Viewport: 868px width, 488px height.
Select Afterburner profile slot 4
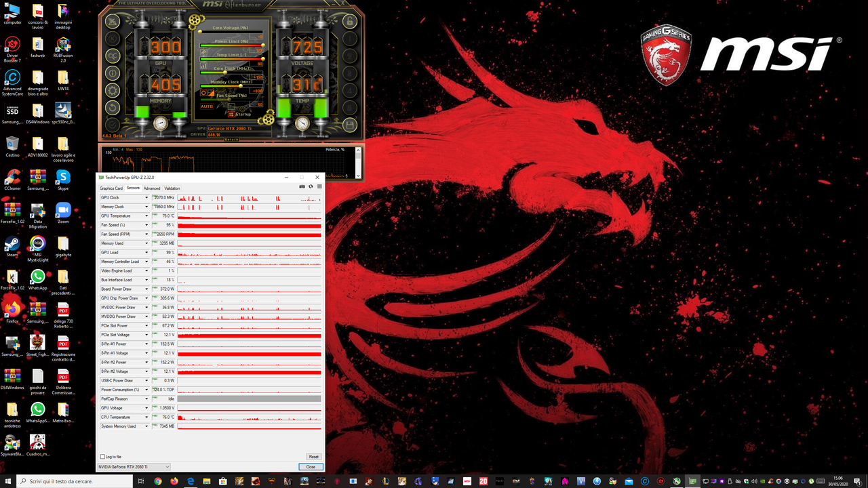(350, 90)
